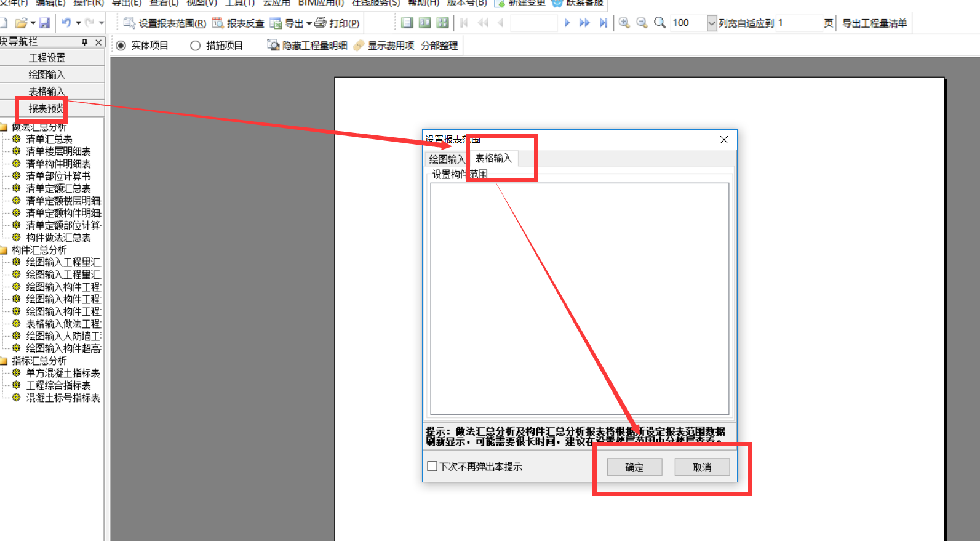Save the project with the floppy disk icon
Screen dimensions: 980x541
pos(44,23)
